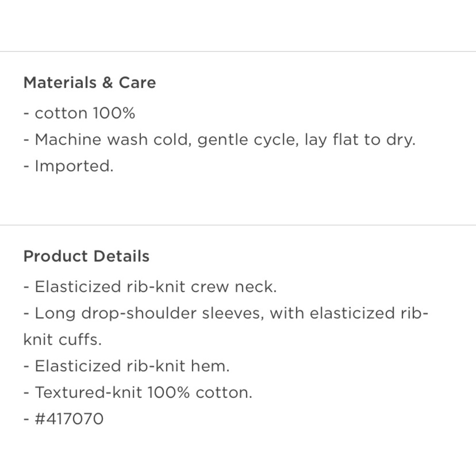Click the knit cuffs text

tap(62, 340)
